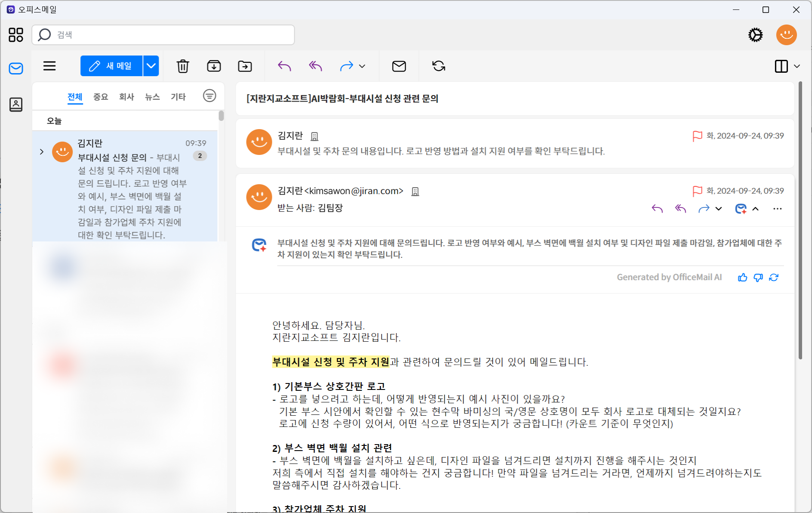The image size is (812, 513).
Task: Expand the layout options chevron
Action: (x=797, y=66)
